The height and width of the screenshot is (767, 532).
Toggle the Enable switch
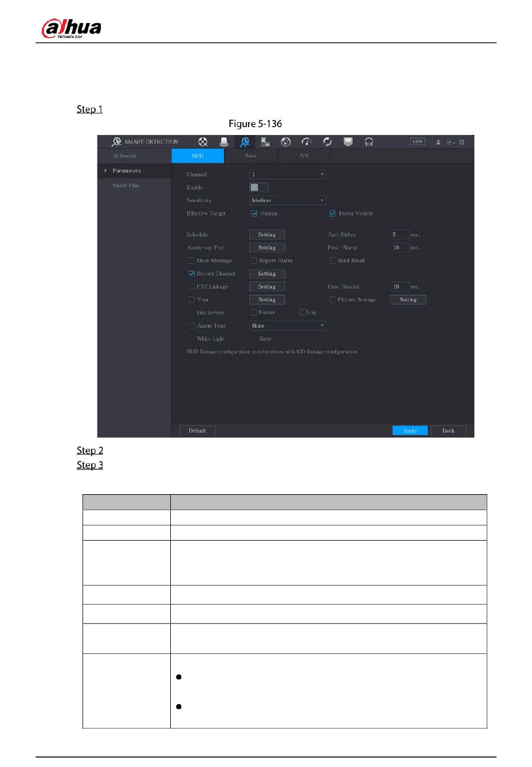[259, 187]
